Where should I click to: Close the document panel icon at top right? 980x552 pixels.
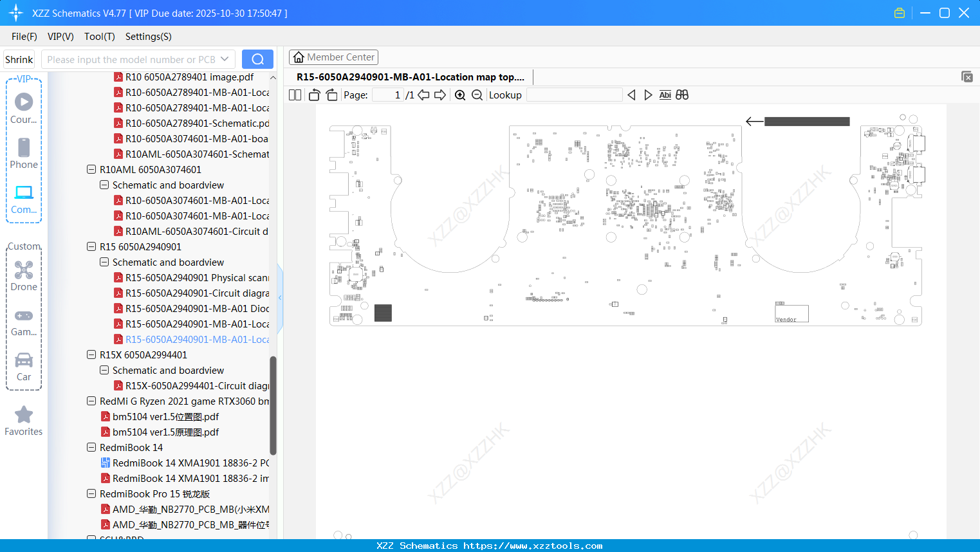point(967,77)
